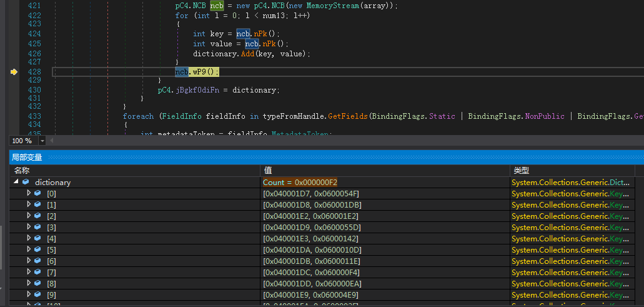
Task: Click the cube icon of entry [4]
Action: pyautogui.click(x=37, y=238)
